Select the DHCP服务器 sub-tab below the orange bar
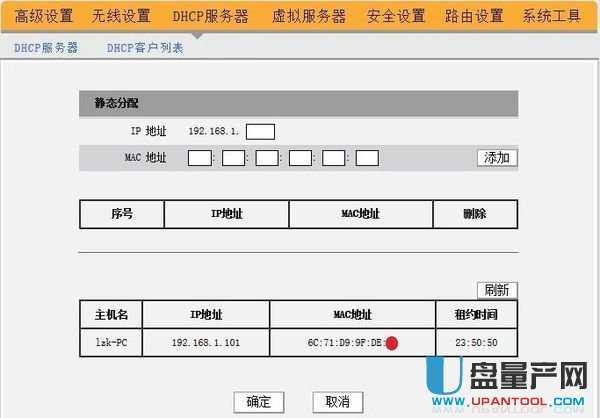The width and height of the screenshot is (600, 418). (46, 48)
